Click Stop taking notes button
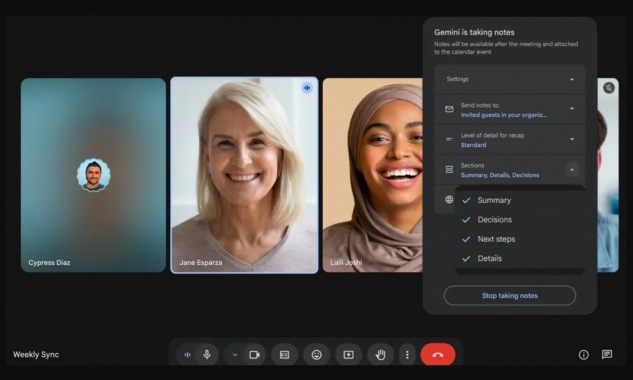Screen dimensions: 633x380 (x=510, y=296)
